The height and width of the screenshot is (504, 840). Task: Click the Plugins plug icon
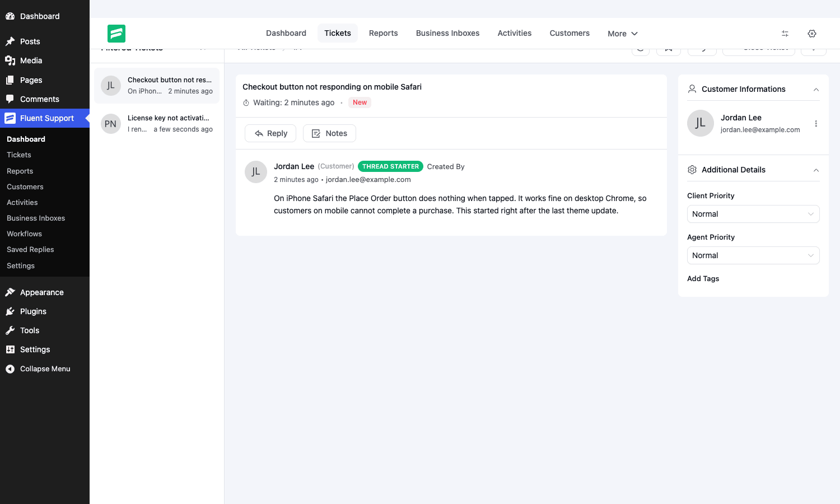tap(10, 311)
